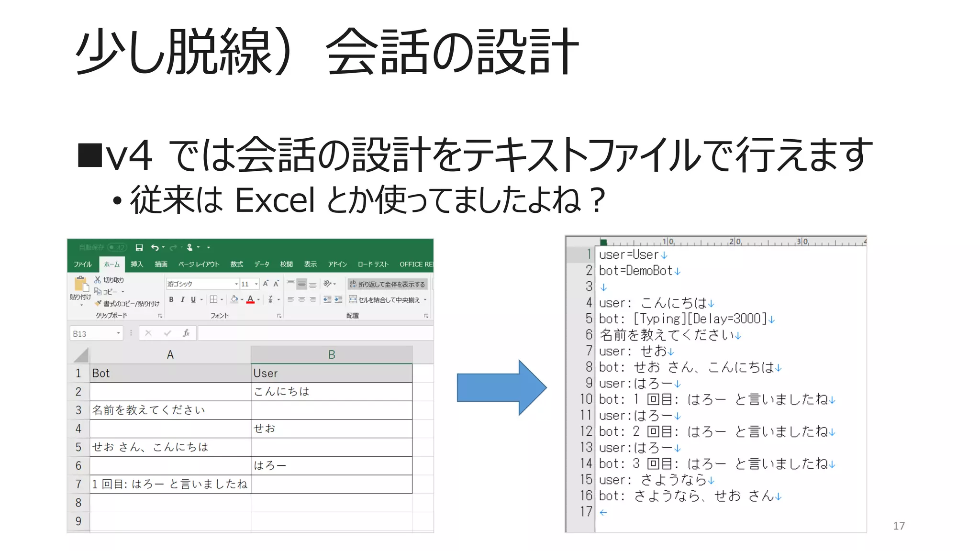
Task: Center text horizontally in cell
Action: pyautogui.click(x=301, y=299)
